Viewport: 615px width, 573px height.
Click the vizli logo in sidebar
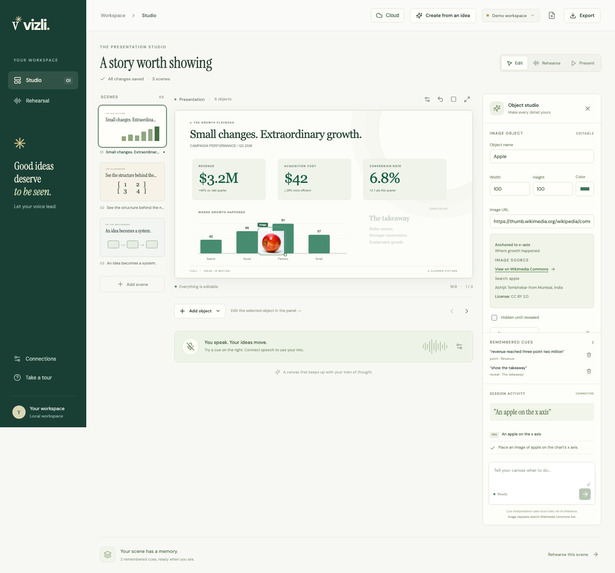click(31, 24)
